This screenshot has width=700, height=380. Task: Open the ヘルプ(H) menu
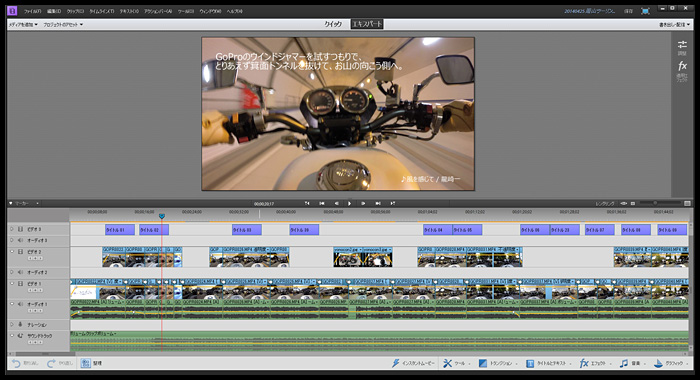click(234, 11)
